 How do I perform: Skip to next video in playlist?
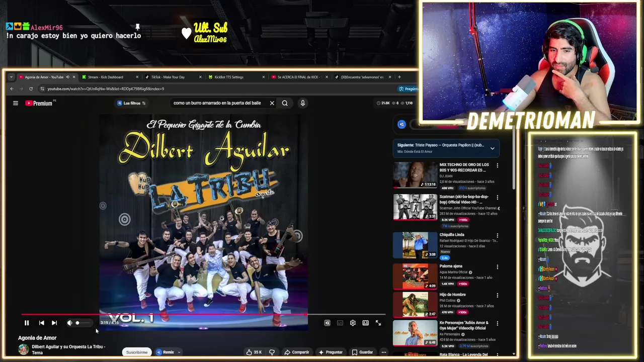[54, 323]
